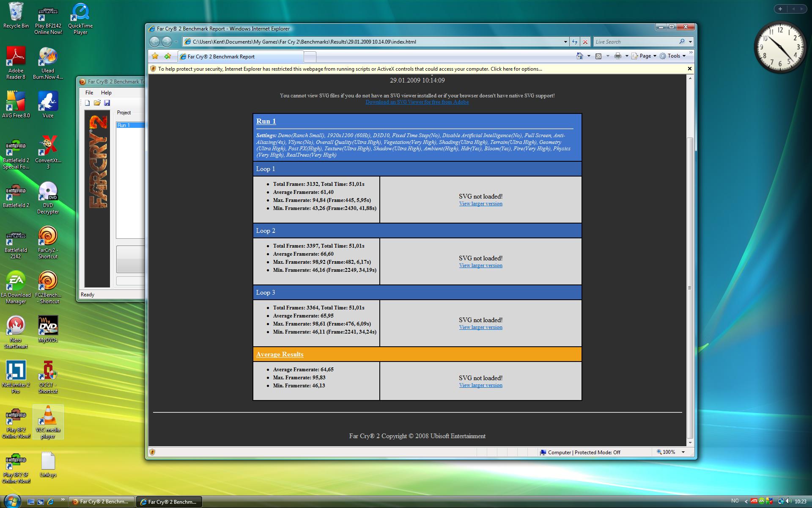Screen dimensions: 812x508
Task: Open Nero StartSmart desktop icon
Action: [16, 332]
